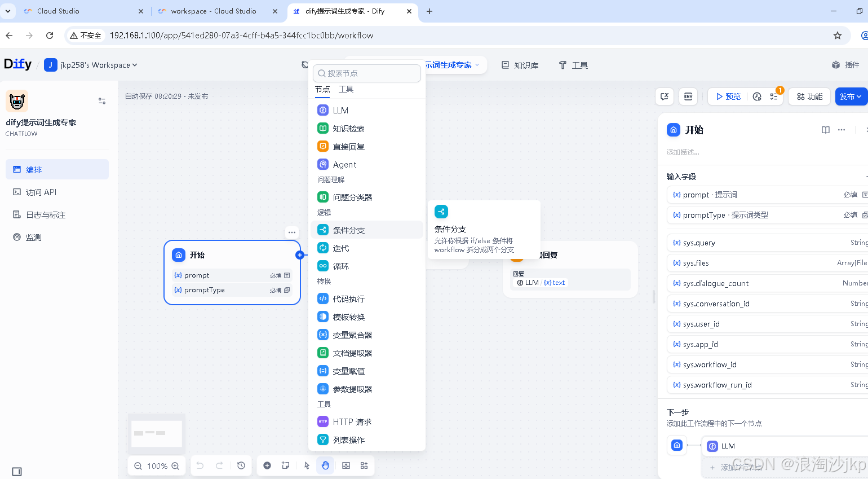Click the 功能 features button
The width and height of the screenshot is (868, 479).
click(810, 96)
